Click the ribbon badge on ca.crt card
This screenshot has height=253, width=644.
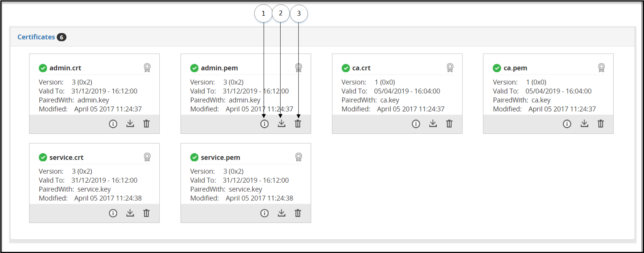pos(450,68)
